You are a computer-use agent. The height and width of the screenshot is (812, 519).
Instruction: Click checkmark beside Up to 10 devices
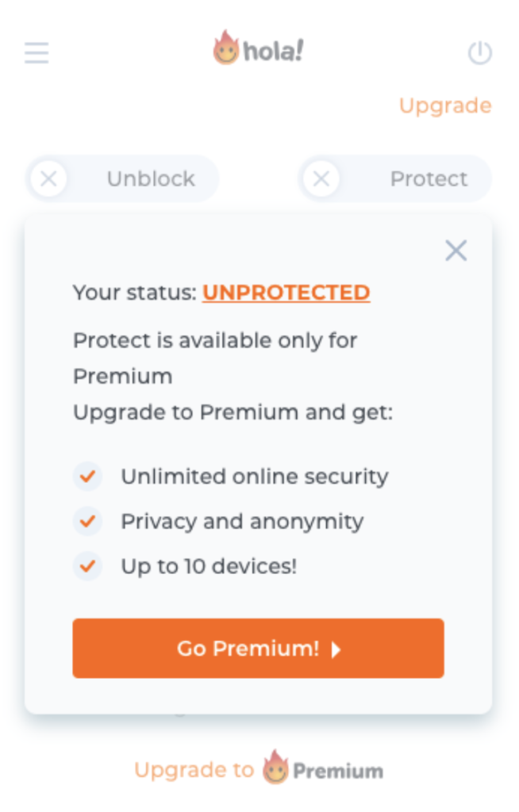[x=87, y=567]
